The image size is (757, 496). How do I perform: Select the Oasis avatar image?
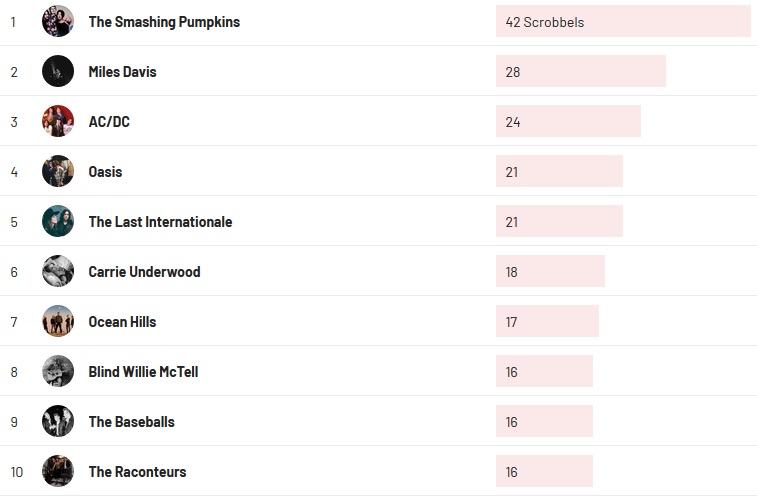coord(58,171)
